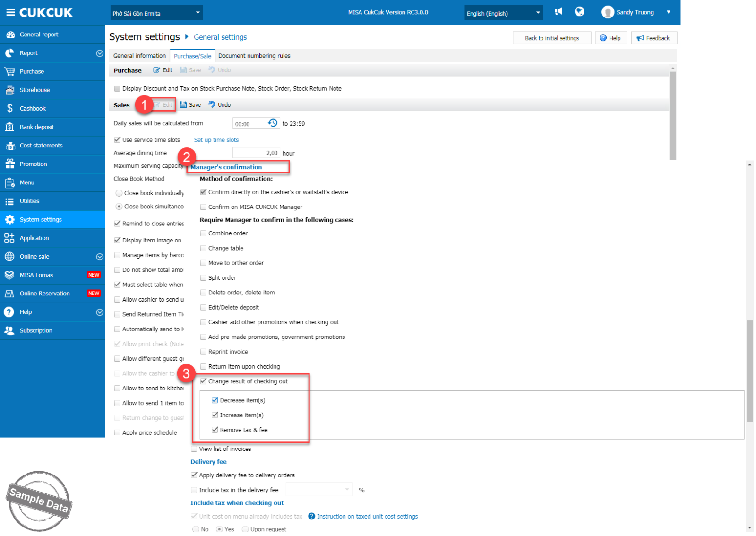This screenshot has width=756, height=536.
Task: Open Storehouse from the sidebar
Action: click(34, 90)
